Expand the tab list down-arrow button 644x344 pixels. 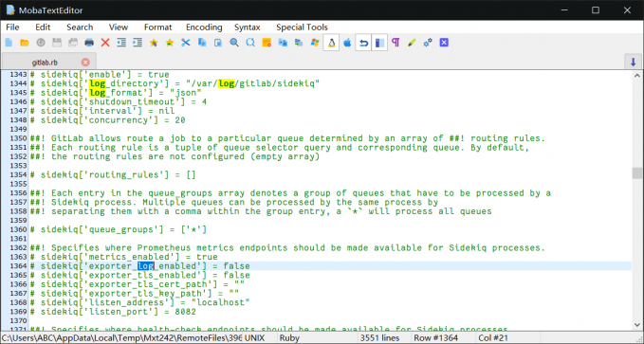coord(633,62)
